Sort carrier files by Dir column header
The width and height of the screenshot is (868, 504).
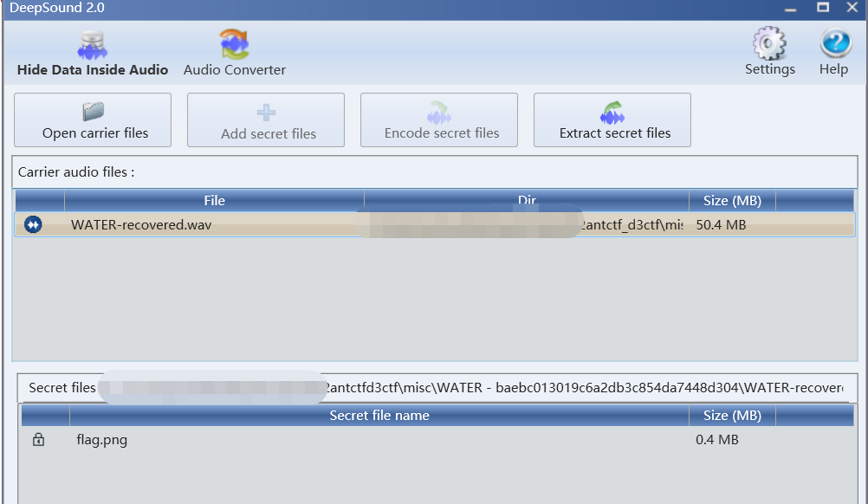click(527, 201)
